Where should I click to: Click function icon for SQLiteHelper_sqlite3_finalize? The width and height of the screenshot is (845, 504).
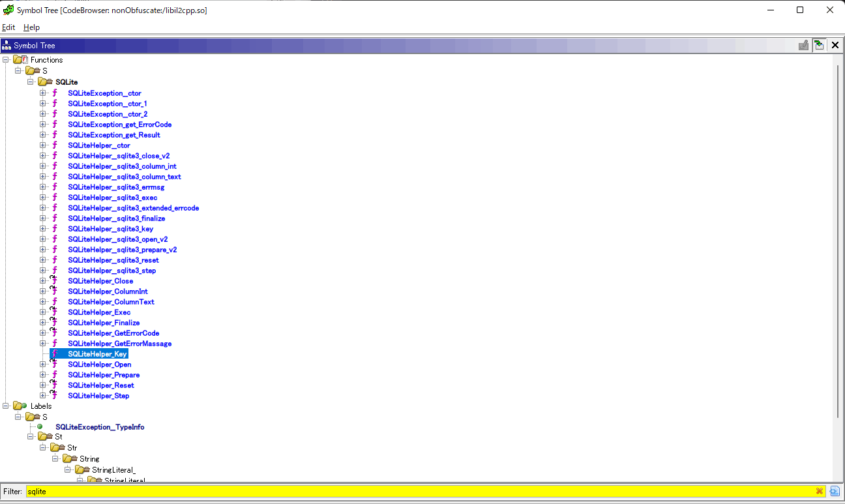pos(55,218)
